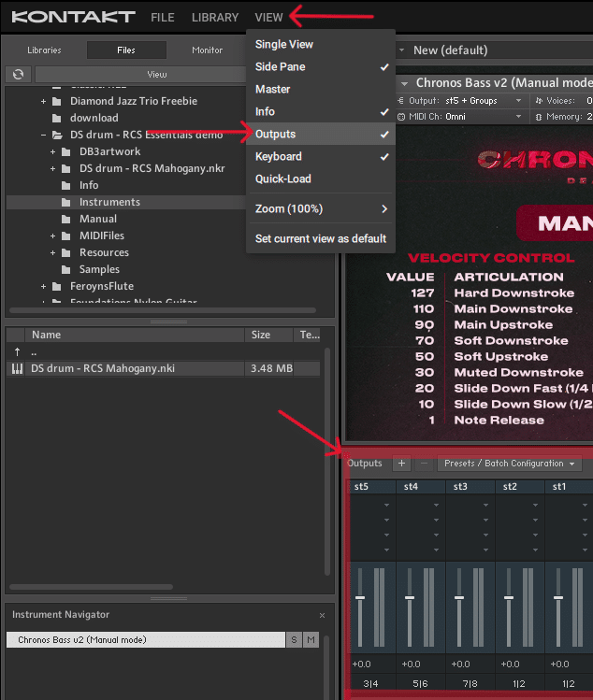Open the New (default) multi preset dropdown
This screenshot has height=700, width=593.
(x=401, y=50)
